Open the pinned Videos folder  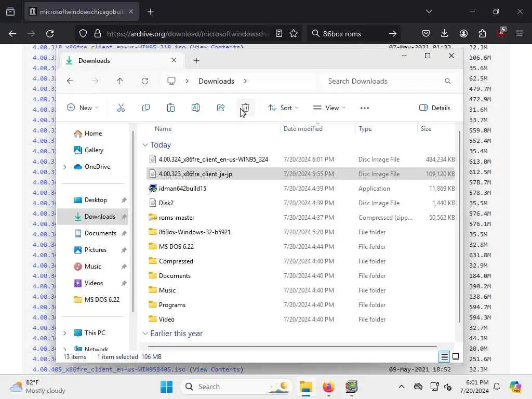pyautogui.click(x=94, y=283)
